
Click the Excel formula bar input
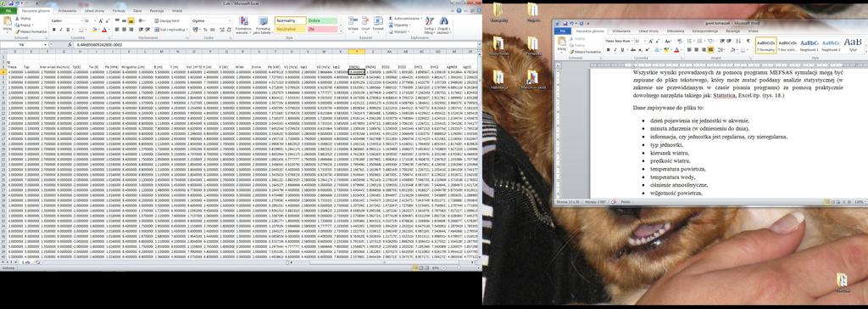(x=277, y=44)
